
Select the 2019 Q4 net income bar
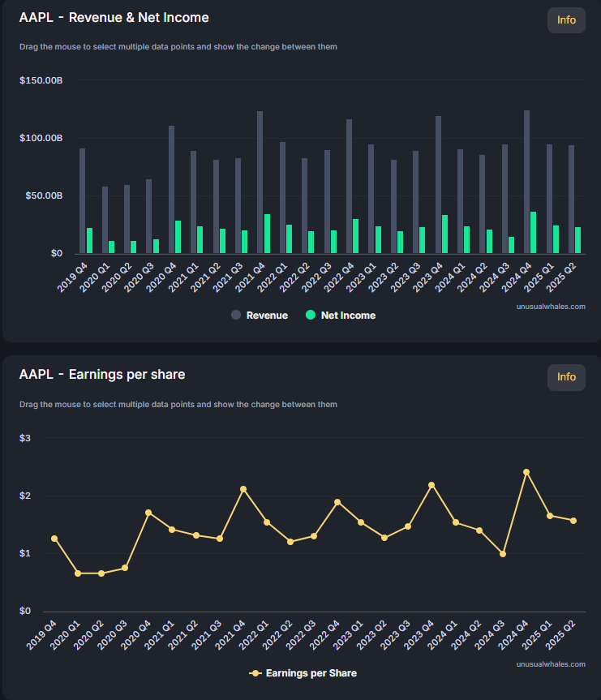coord(90,241)
